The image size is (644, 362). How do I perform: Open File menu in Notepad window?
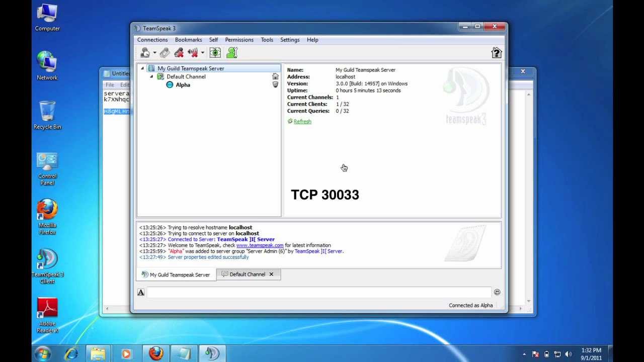tap(110, 85)
